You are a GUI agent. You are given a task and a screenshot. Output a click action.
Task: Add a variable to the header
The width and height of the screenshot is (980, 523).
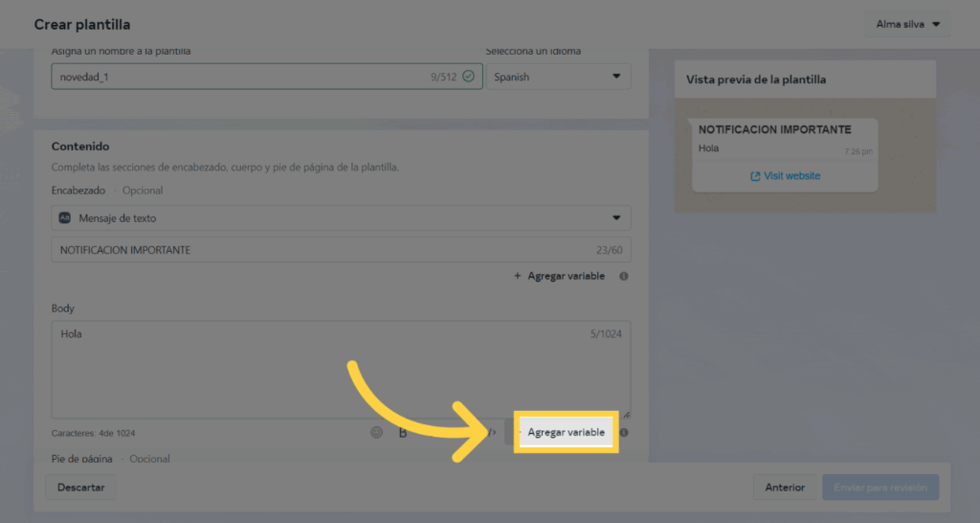[x=560, y=276]
